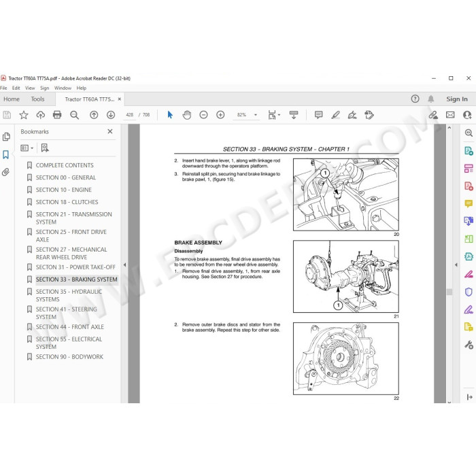This screenshot has width=476, height=476.
Task: Select the Highlight text tool
Action: click(335, 115)
